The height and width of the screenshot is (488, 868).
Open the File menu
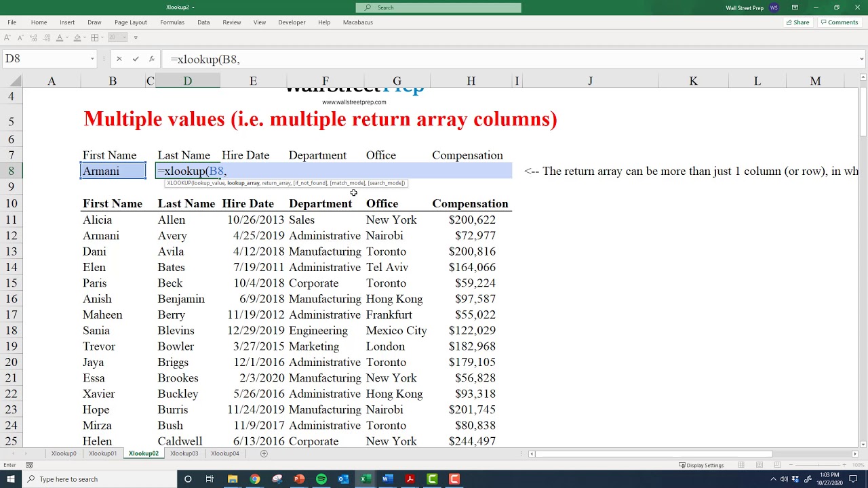coord(12,22)
